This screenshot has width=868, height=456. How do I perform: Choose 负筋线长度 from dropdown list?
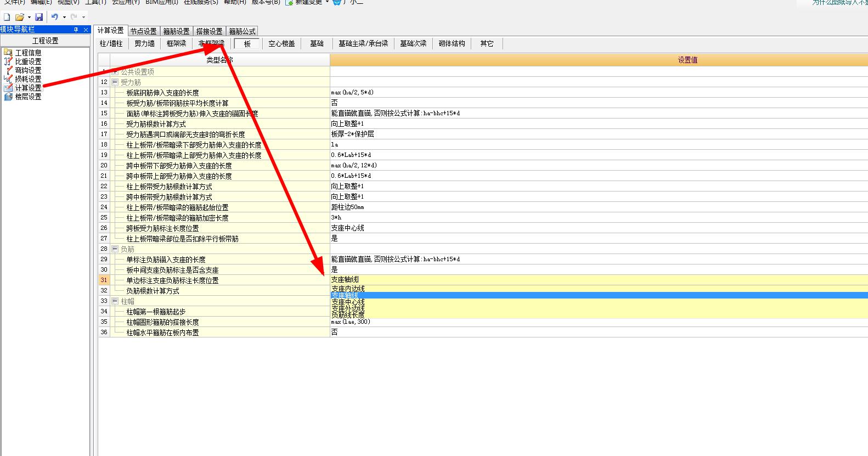tap(599, 315)
